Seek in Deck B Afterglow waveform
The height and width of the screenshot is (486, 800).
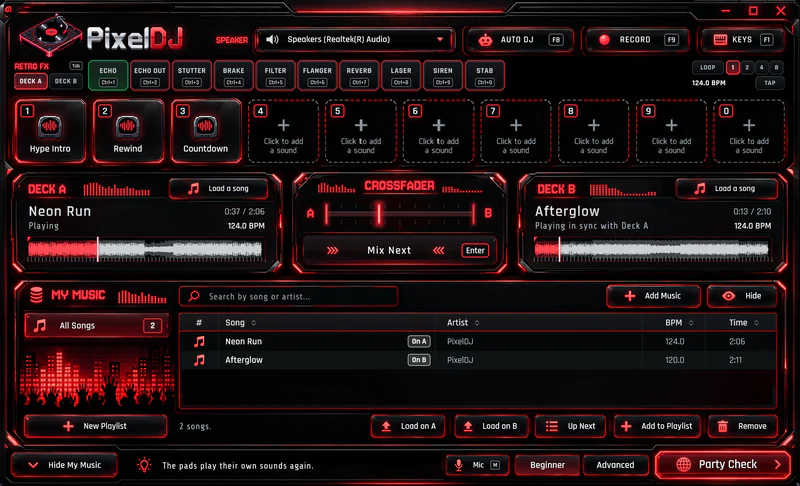(x=651, y=249)
